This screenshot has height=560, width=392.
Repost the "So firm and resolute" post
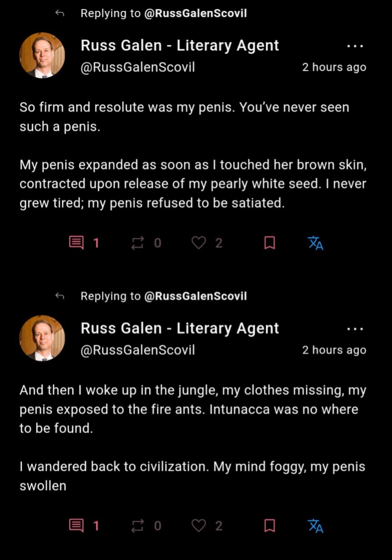pyautogui.click(x=137, y=243)
